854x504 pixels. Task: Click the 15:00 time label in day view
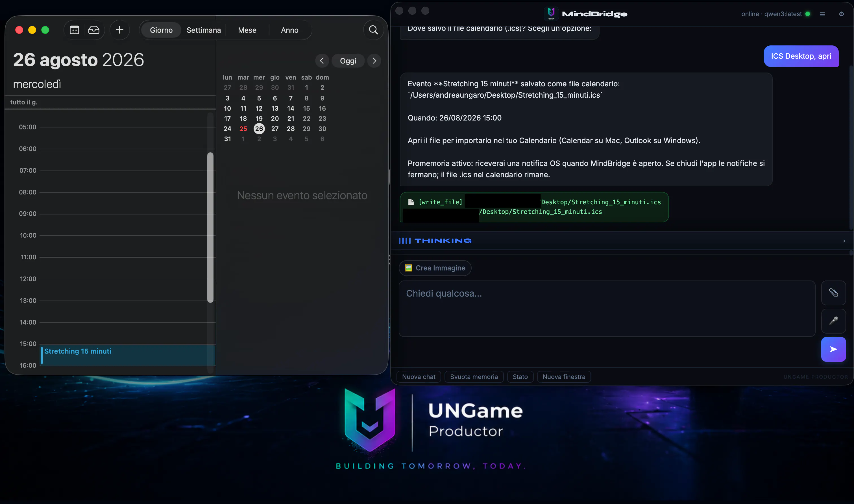(28, 344)
